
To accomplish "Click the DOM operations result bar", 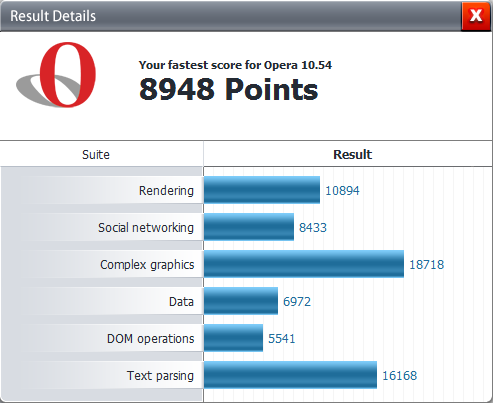I will pos(233,338).
